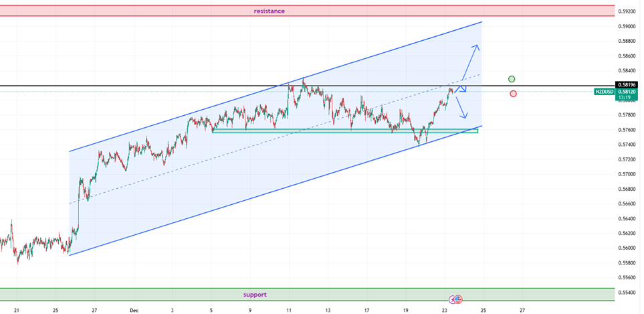Image resolution: width=644 pixels, height=314 pixels.
Task: Click the resistance text label
Action: pos(269,11)
